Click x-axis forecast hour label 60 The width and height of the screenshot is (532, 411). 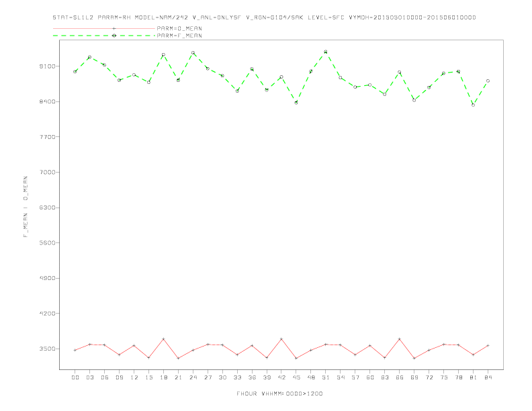click(x=370, y=377)
